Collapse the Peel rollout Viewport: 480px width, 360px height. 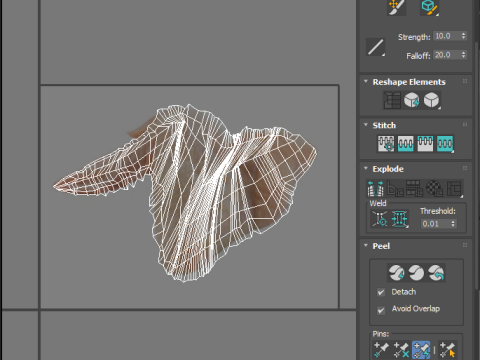coord(366,245)
